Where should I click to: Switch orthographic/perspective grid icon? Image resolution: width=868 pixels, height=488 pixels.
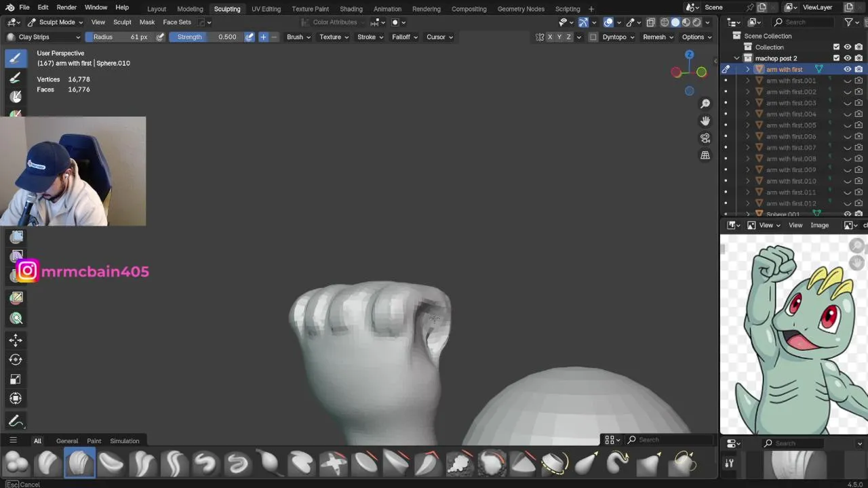[705, 155]
